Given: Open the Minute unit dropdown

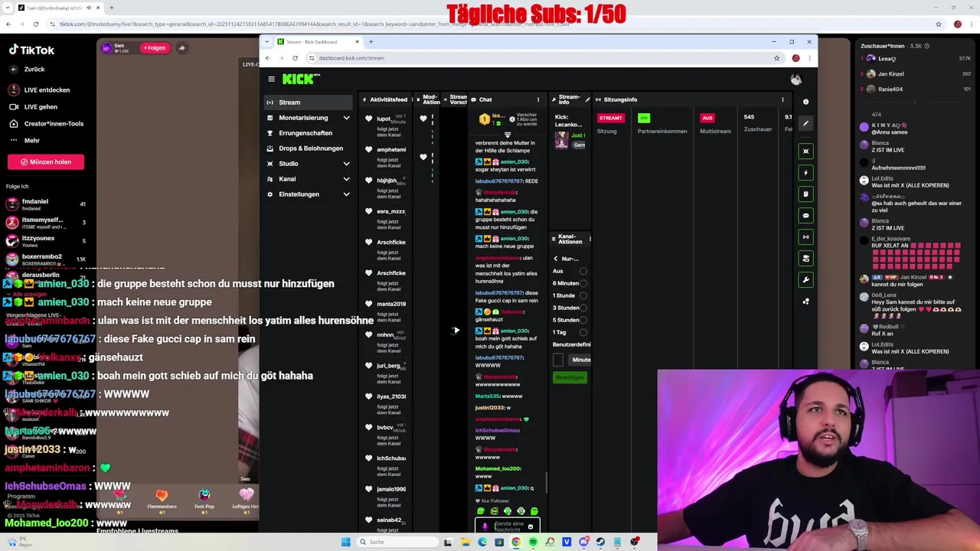Looking at the screenshot, I should [580, 360].
